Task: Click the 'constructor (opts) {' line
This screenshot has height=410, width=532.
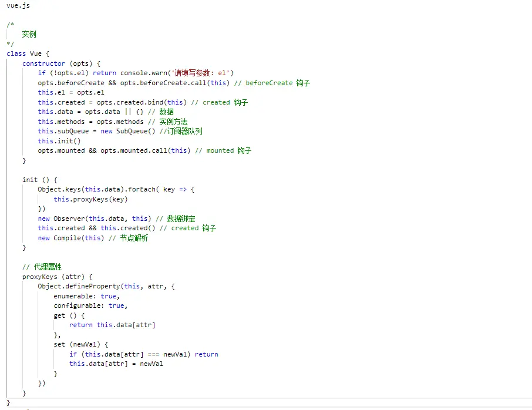Action: point(62,63)
